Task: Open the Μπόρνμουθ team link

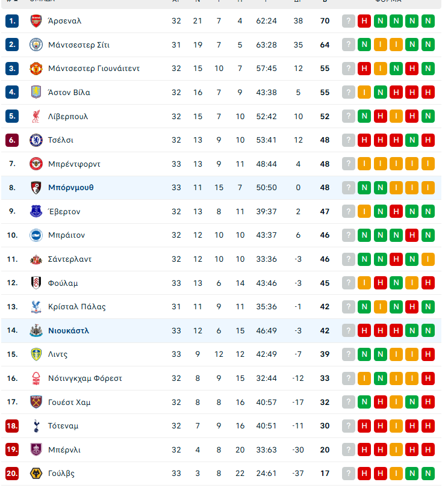Action: [71, 188]
